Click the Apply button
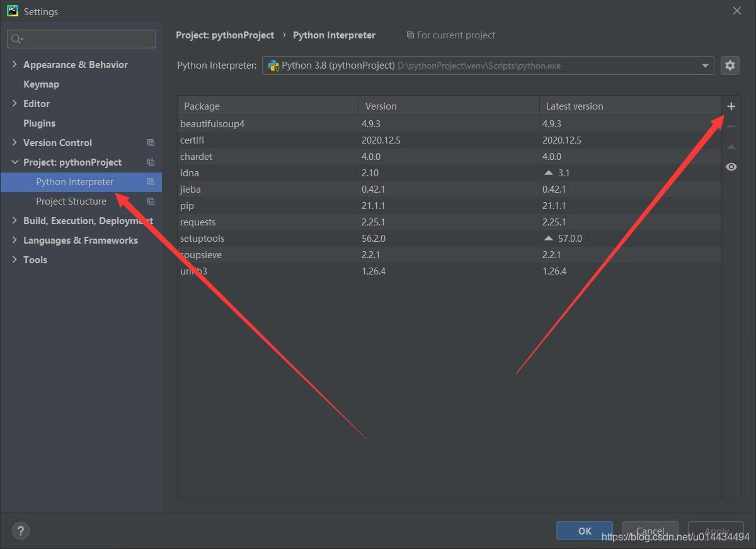The height and width of the screenshot is (549, 756). click(716, 531)
